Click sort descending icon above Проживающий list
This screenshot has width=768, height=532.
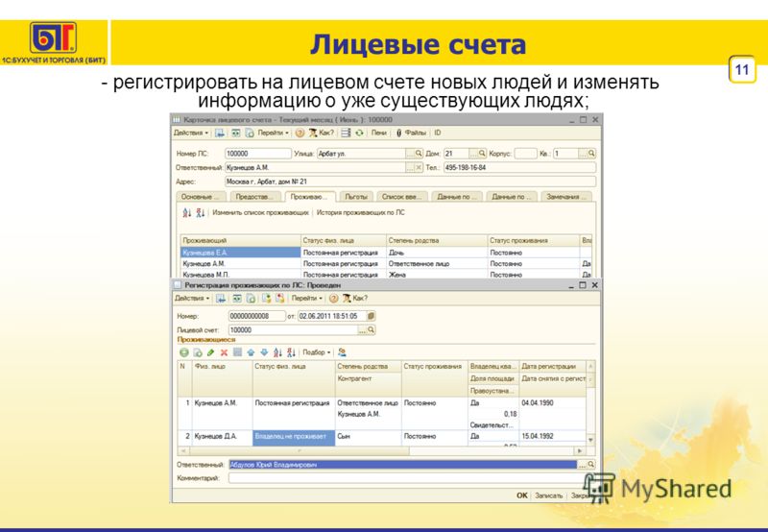click(x=200, y=212)
